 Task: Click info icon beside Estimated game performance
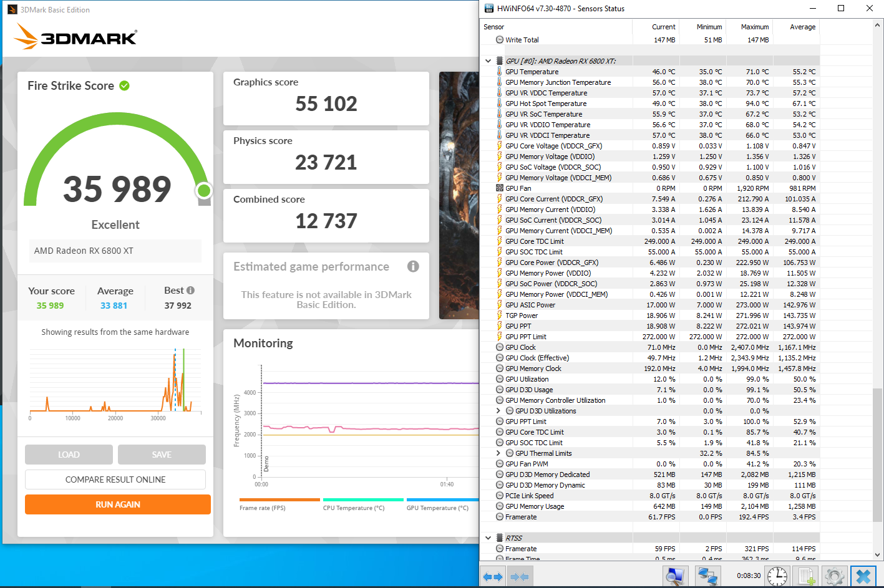(x=413, y=266)
